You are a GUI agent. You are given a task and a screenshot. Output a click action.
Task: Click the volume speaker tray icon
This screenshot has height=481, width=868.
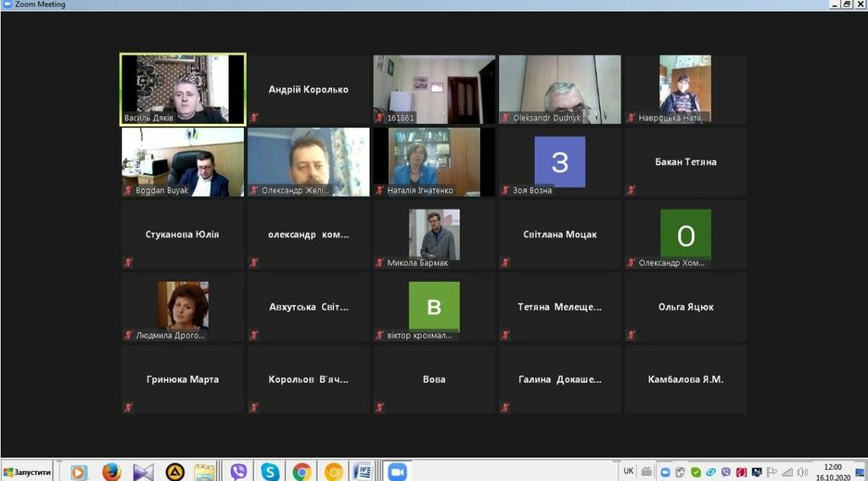coord(802,472)
